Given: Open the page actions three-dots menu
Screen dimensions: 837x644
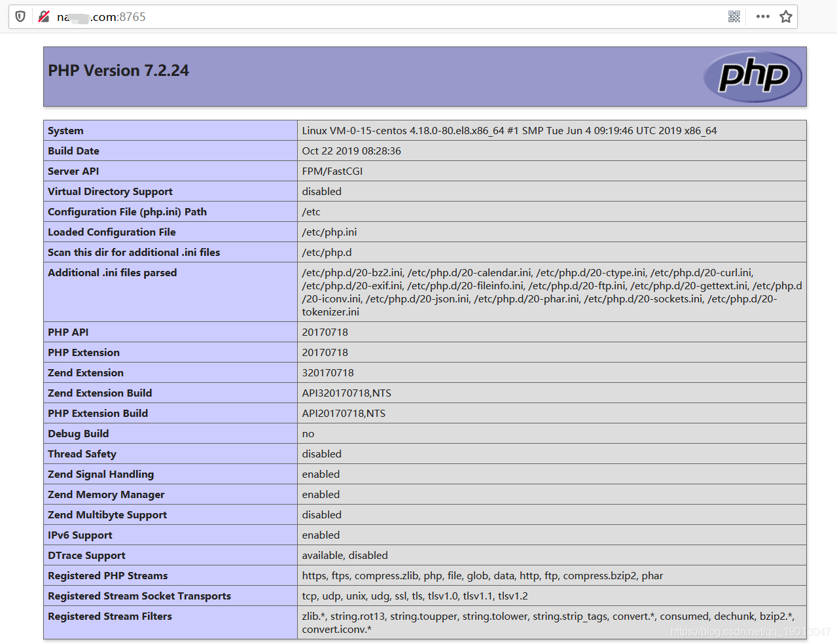Looking at the screenshot, I should click(x=763, y=16).
